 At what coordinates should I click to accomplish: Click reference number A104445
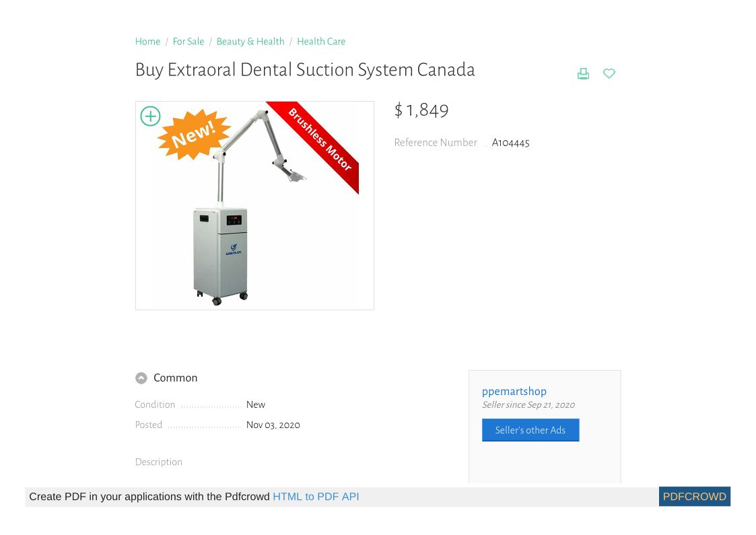pyautogui.click(x=510, y=143)
